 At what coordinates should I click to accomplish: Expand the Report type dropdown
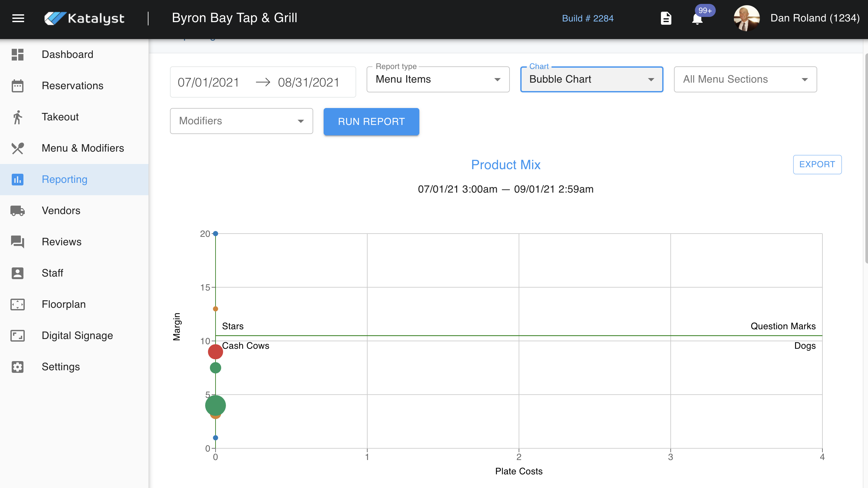pyautogui.click(x=438, y=79)
